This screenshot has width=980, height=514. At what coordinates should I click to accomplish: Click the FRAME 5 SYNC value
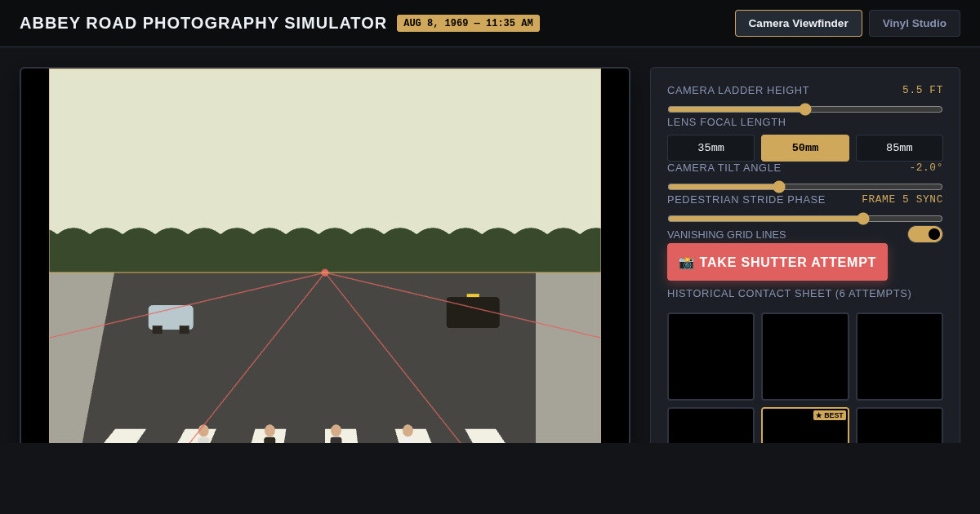point(902,199)
